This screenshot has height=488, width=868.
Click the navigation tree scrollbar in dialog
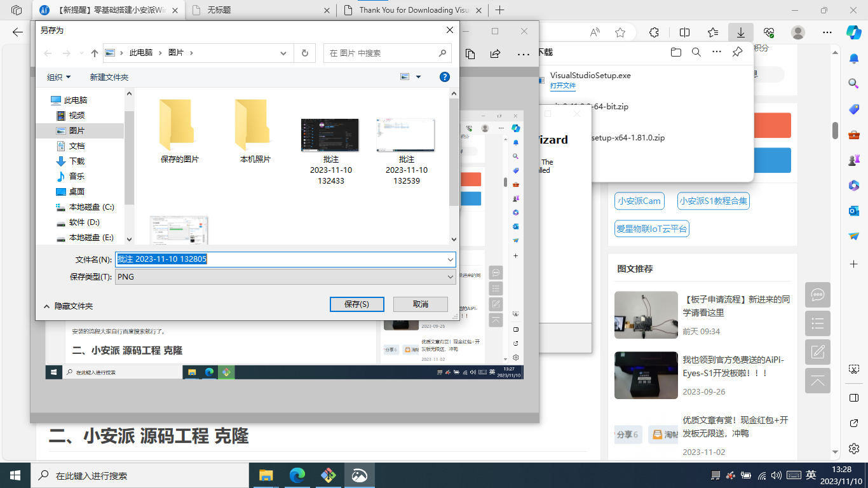point(129,158)
